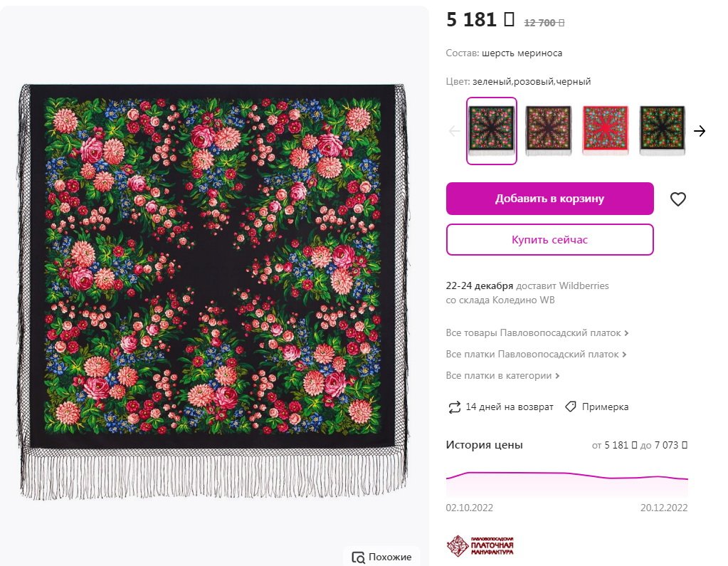Viewport: 728px width, 566px height.
Task: Choose the second shawl color thumbnail
Action: (x=548, y=130)
